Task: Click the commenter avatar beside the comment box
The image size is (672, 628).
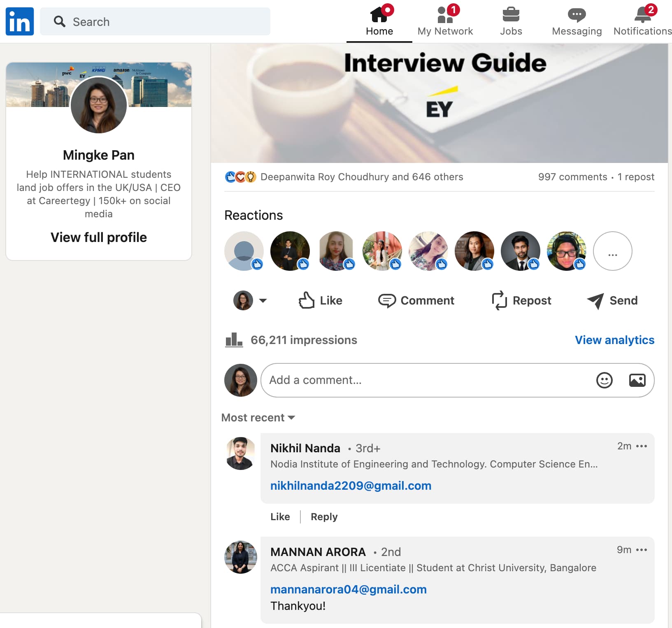Action: pyautogui.click(x=241, y=380)
